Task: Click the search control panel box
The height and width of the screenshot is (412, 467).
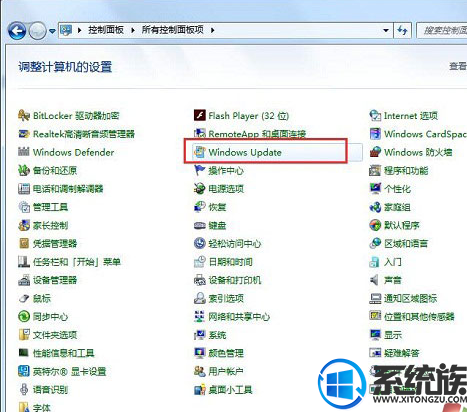Action: (442, 30)
